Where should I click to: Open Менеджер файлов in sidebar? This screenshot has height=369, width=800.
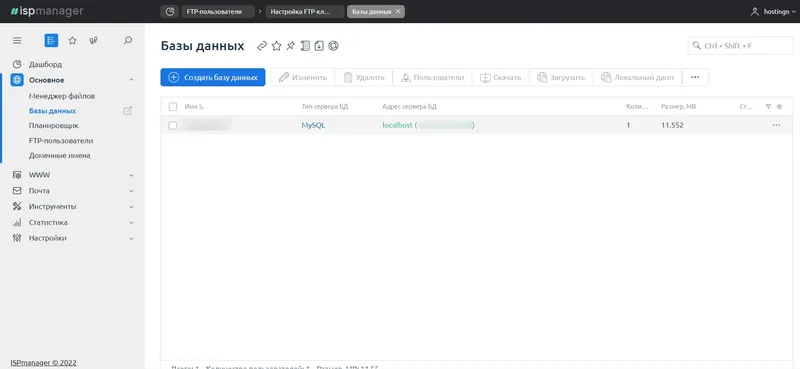click(x=62, y=96)
